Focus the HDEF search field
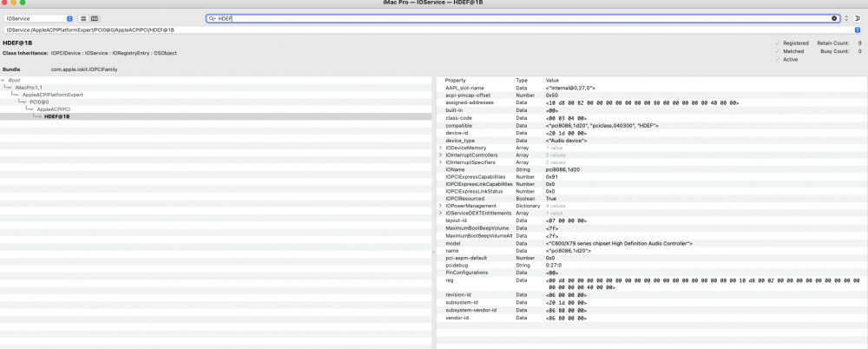The width and height of the screenshot is (868, 349). (523, 18)
